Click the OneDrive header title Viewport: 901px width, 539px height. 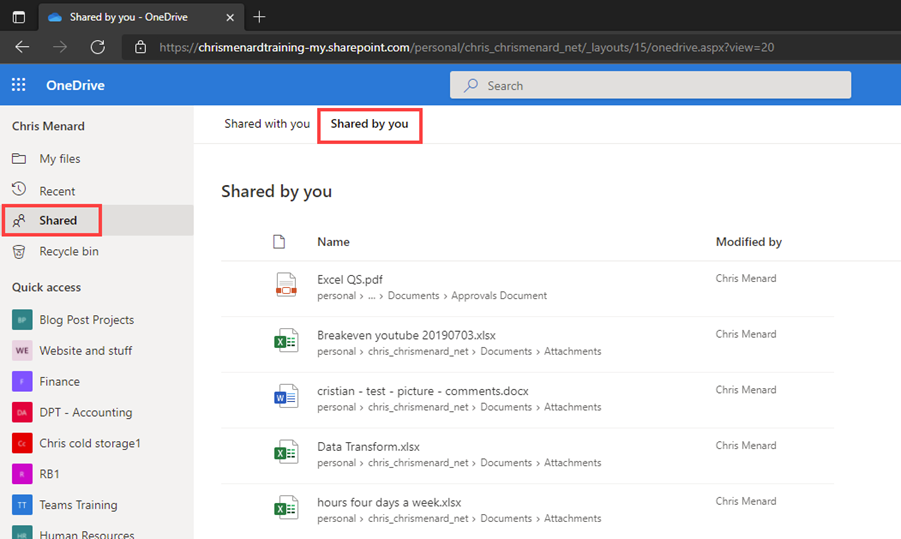(75, 85)
